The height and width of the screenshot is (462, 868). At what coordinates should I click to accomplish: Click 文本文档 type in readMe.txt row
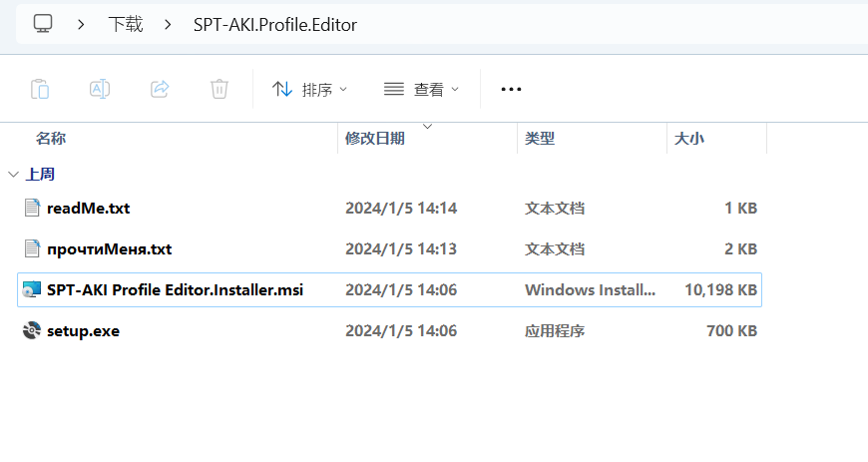coord(555,209)
